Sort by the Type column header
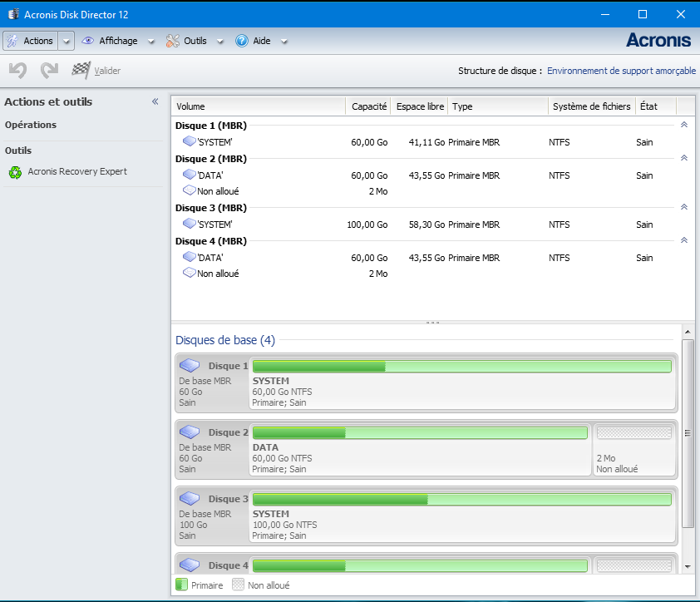 click(498, 106)
